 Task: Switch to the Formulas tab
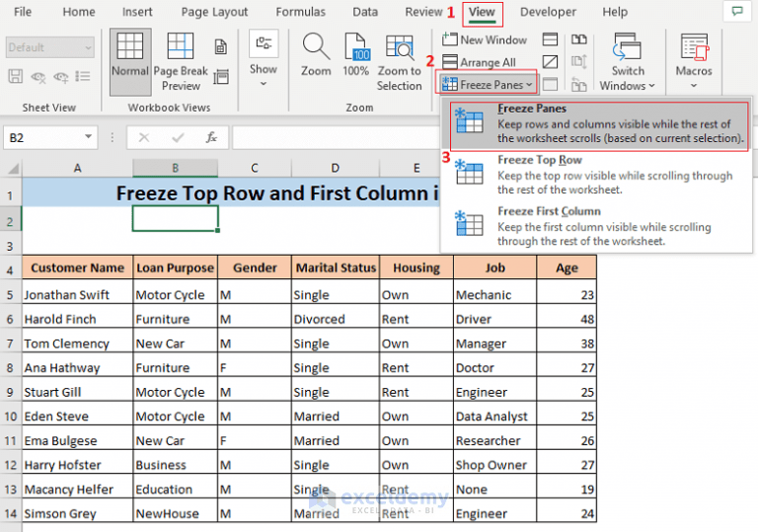pos(301,12)
